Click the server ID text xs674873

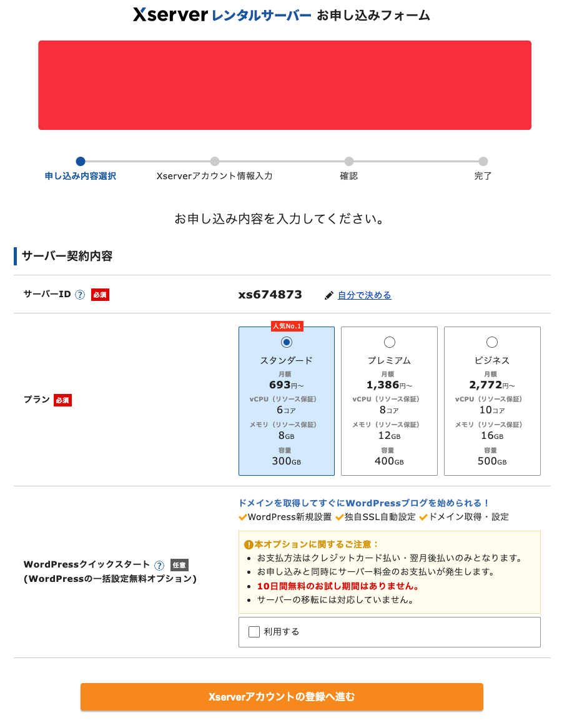(270, 295)
